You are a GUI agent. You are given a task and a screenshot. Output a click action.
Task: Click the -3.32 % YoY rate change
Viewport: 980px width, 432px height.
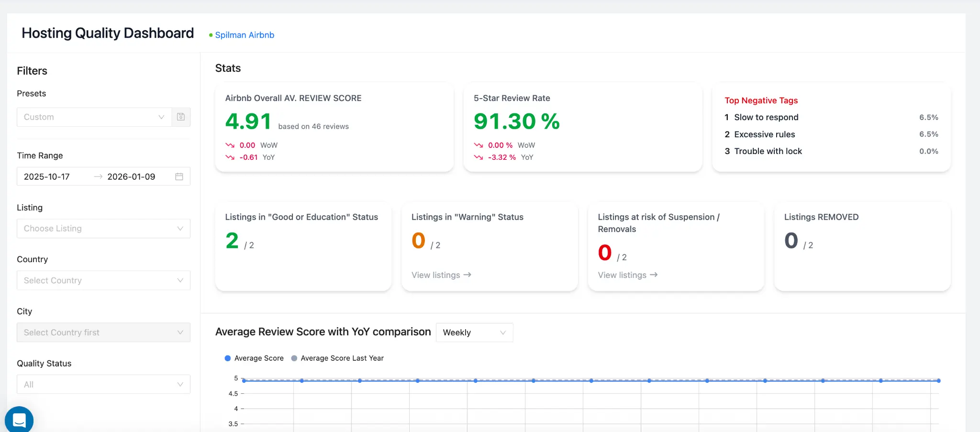[x=501, y=157]
